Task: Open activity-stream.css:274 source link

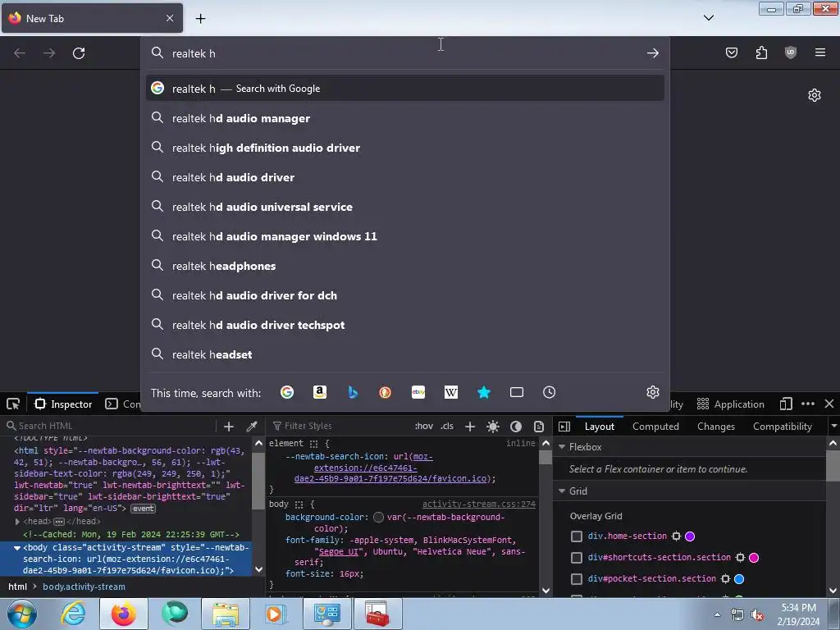Action: (x=479, y=504)
